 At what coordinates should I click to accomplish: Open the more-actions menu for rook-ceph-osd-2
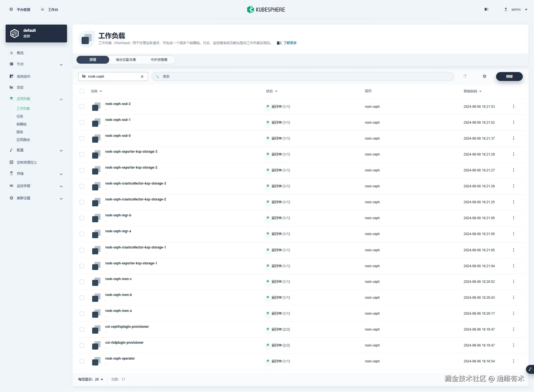[513, 106]
